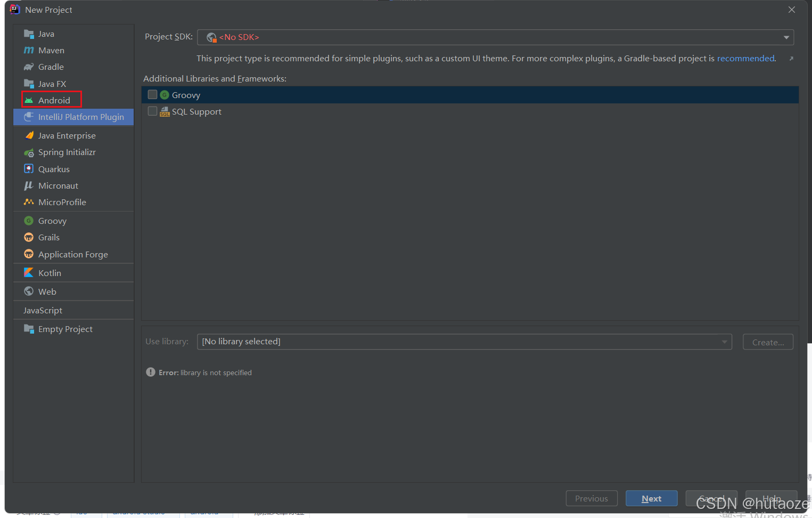812x518 pixels.
Task: Click the Groovy text in frameworks list
Action: [x=186, y=95]
